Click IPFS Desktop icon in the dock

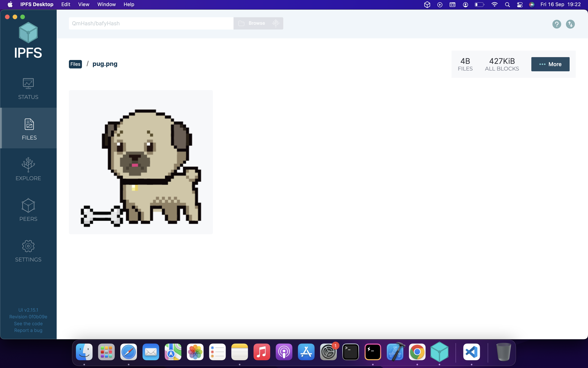[439, 352]
